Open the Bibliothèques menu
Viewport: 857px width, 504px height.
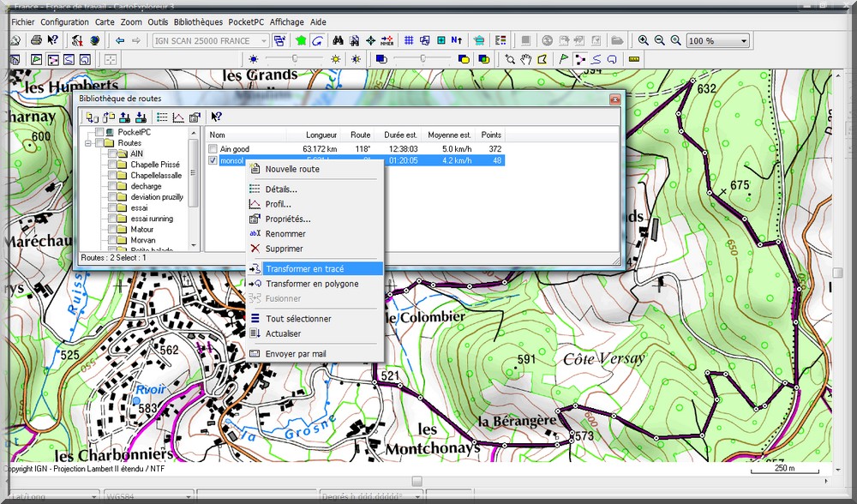tap(199, 22)
